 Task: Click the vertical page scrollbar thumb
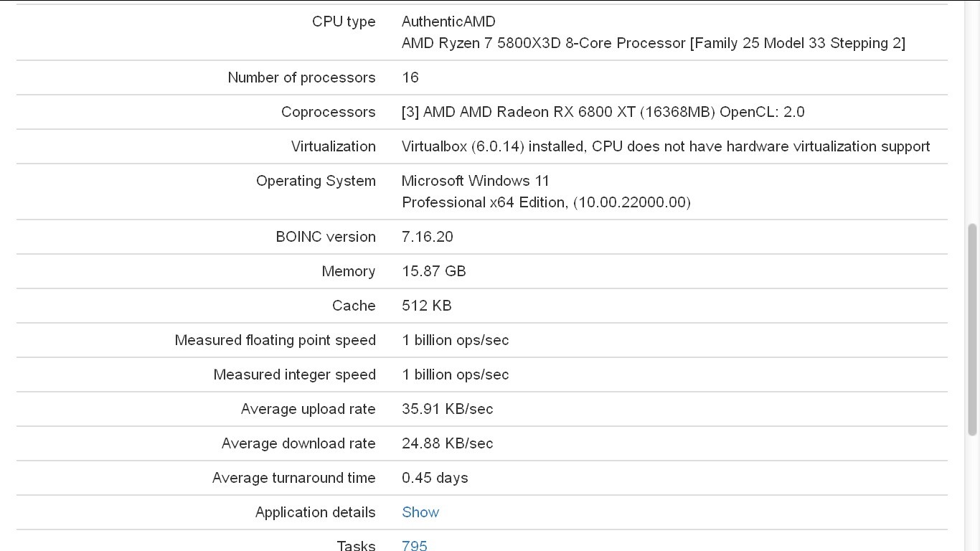pos(973,329)
